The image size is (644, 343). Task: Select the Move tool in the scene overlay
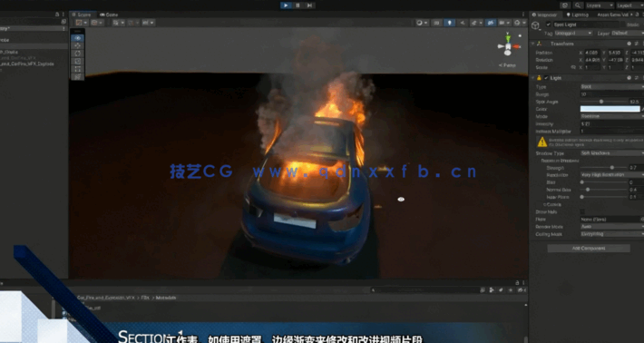click(x=78, y=45)
